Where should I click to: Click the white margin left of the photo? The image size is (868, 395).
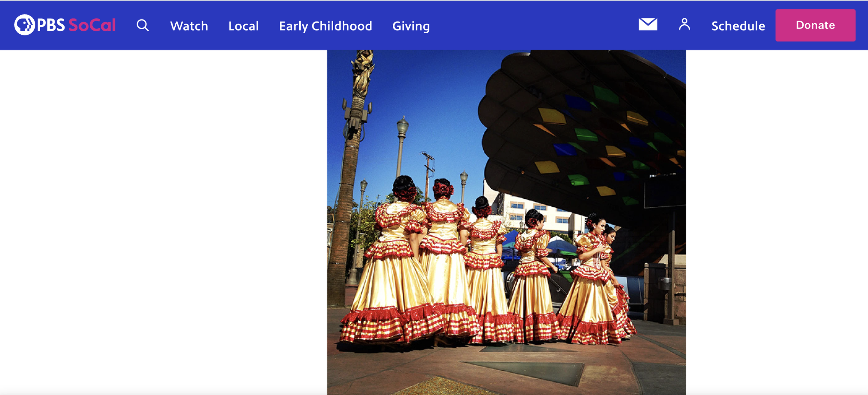coord(163,222)
